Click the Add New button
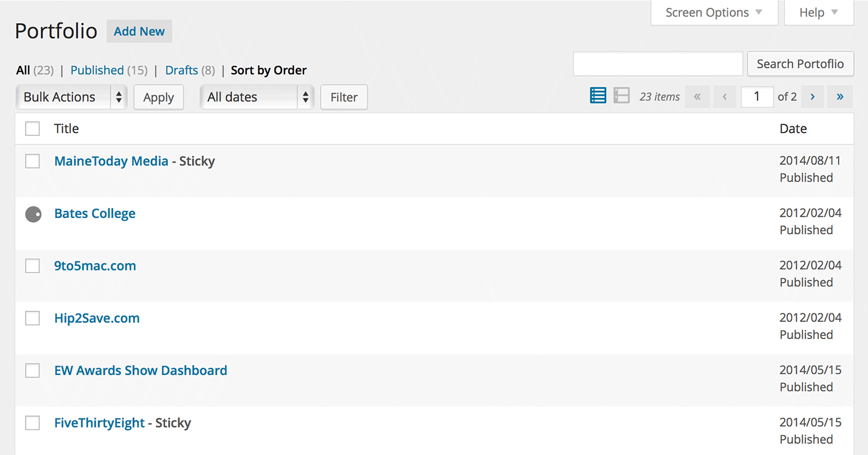This screenshot has height=455, width=868. 139,31
